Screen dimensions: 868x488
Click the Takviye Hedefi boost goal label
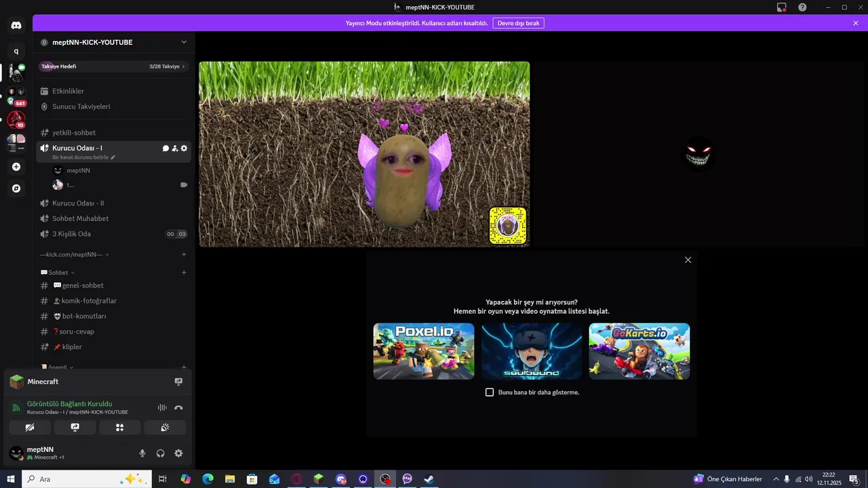pos(58,66)
